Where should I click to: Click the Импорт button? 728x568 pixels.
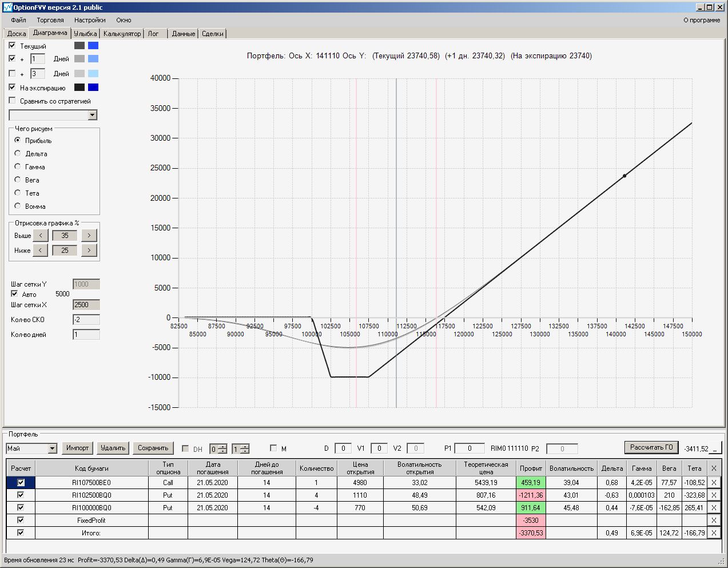click(77, 448)
